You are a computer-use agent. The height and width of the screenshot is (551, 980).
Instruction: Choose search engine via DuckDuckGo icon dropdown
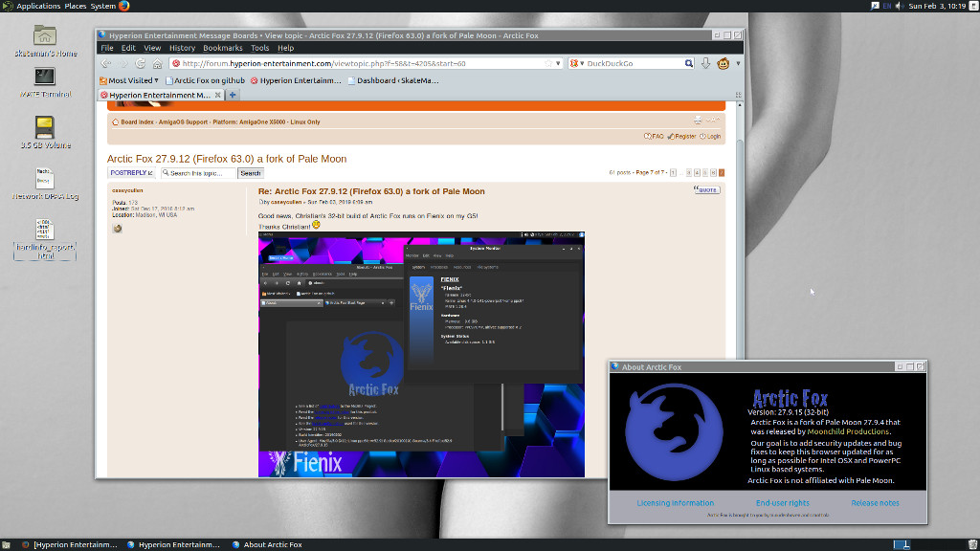click(576, 63)
